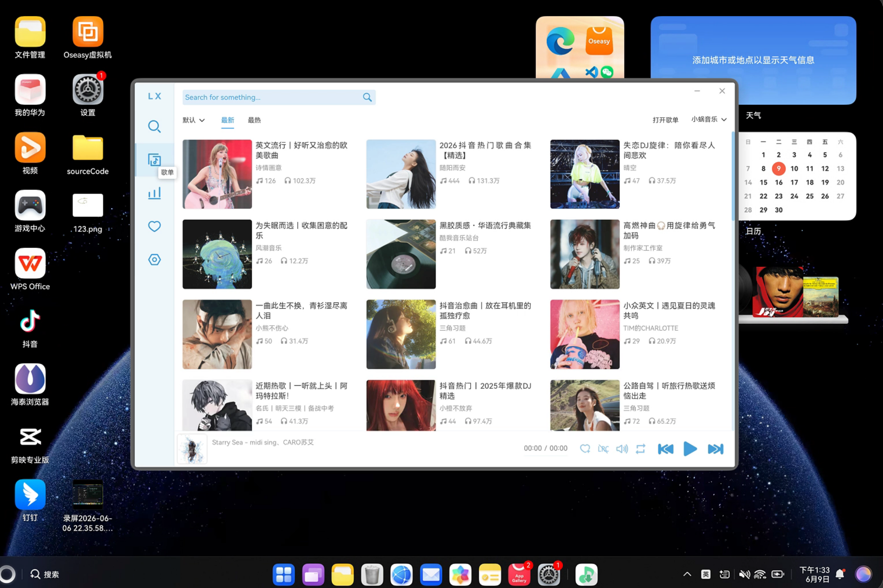Open the notification bell in taskbar
Viewport: 883px width, 588px height.
point(840,574)
